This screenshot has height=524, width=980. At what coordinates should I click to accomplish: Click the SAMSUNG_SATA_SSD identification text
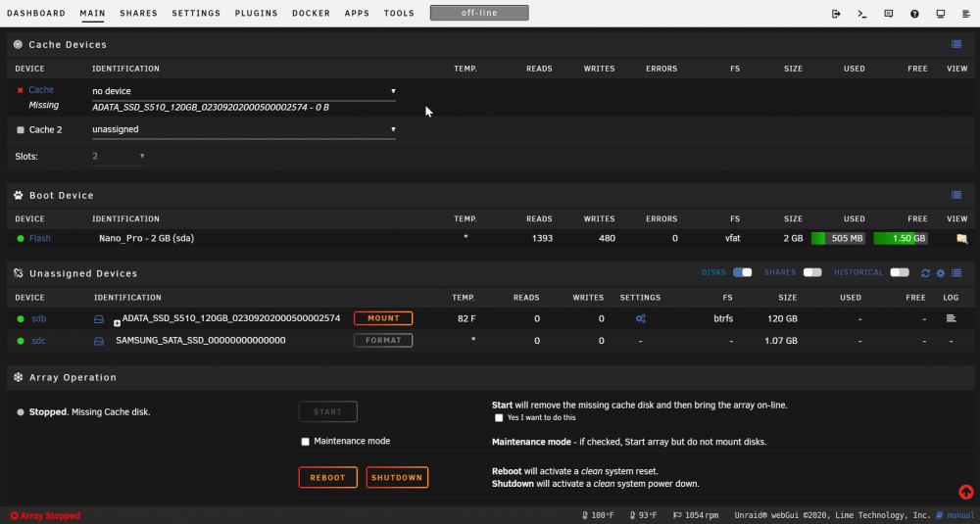pyautogui.click(x=201, y=341)
